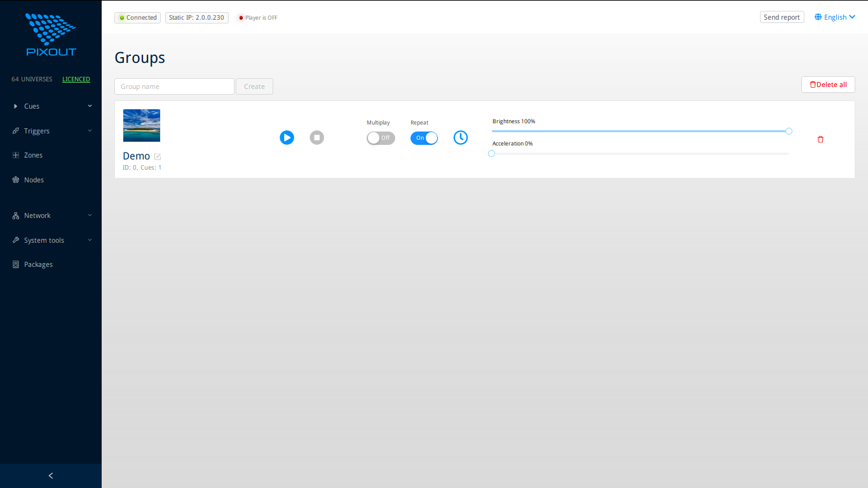Click the System tools wrench icon

pyautogui.click(x=16, y=240)
